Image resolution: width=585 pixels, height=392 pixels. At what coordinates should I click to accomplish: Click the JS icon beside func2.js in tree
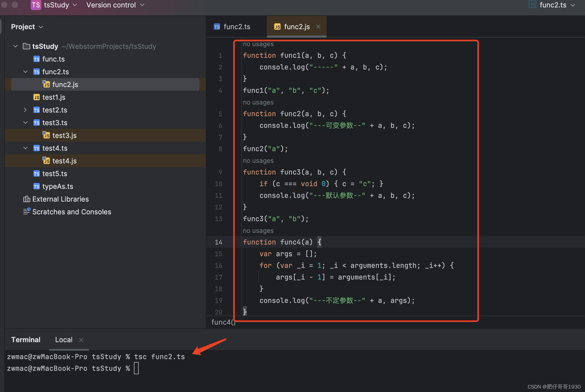pyautogui.click(x=46, y=84)
